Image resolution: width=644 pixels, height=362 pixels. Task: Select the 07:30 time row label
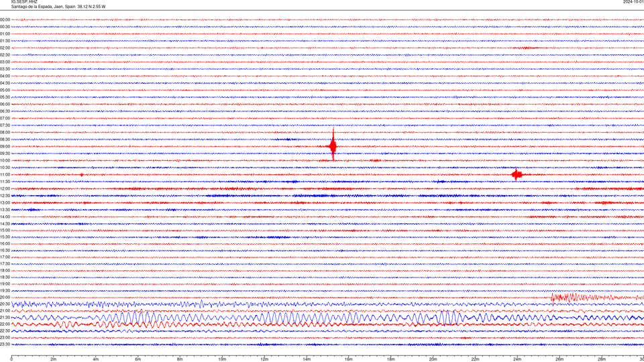5,125
